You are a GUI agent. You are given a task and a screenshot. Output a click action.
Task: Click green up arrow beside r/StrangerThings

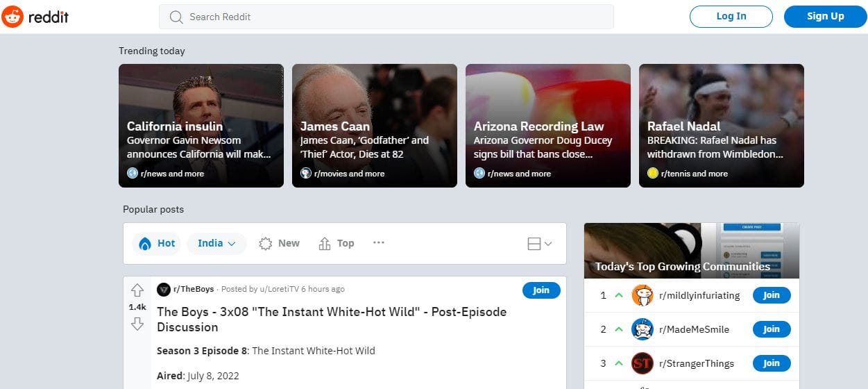coord(619,363)
